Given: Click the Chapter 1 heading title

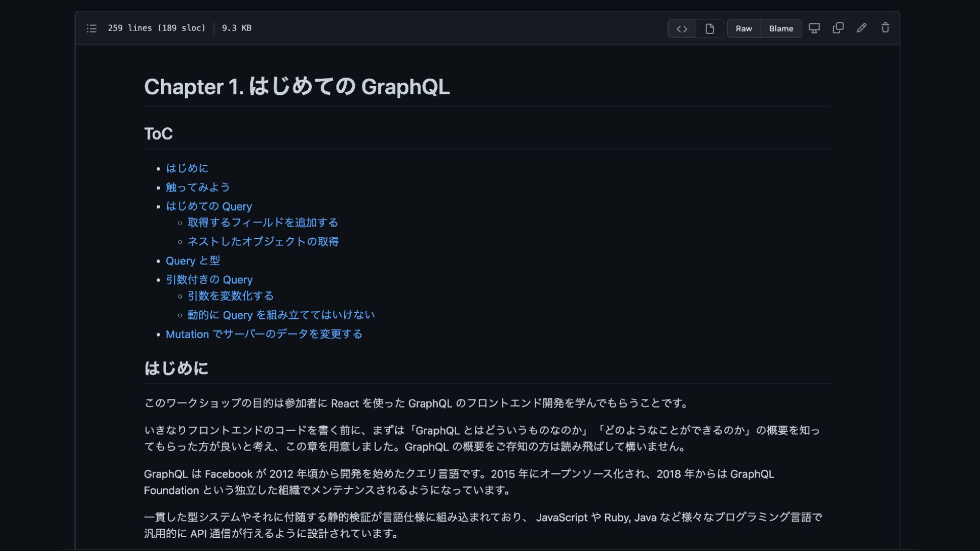Looking at the screenshot, I should [x=297, y=87].
